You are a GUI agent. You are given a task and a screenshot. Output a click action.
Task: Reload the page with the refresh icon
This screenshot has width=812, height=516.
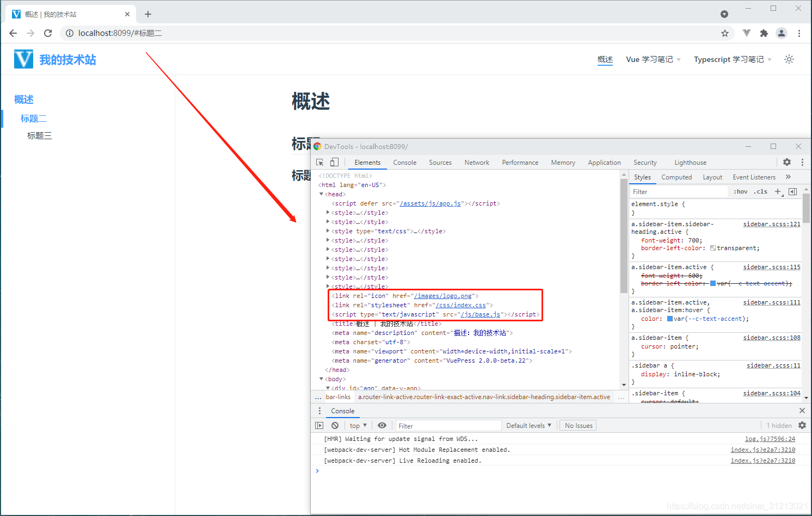click(48, 33)
